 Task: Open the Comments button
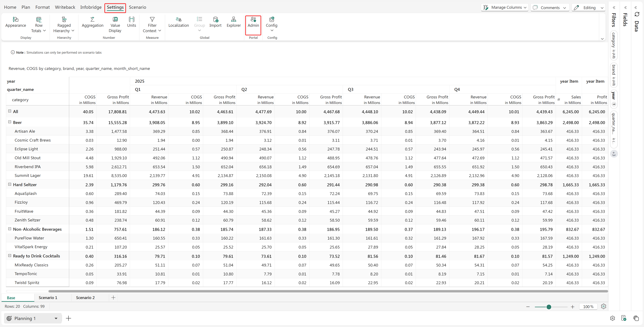pos(550,8)
